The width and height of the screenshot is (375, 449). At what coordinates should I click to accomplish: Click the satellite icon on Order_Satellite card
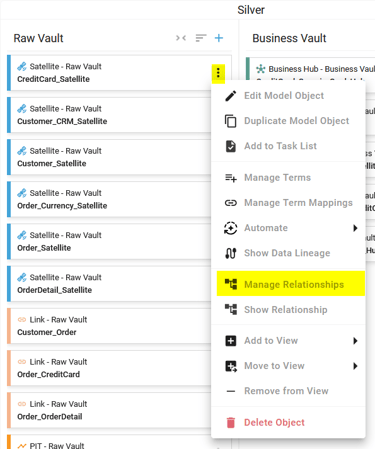tap(22, 235)
